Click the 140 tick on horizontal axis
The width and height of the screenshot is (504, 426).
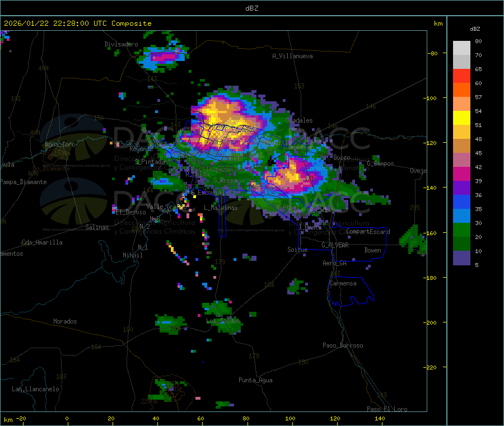tap(380, 418)
